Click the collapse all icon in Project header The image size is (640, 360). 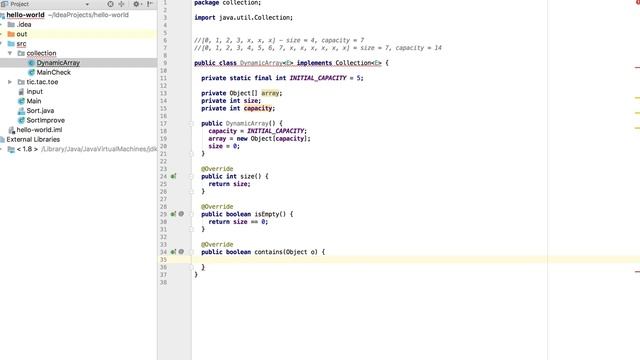(122, 4)
